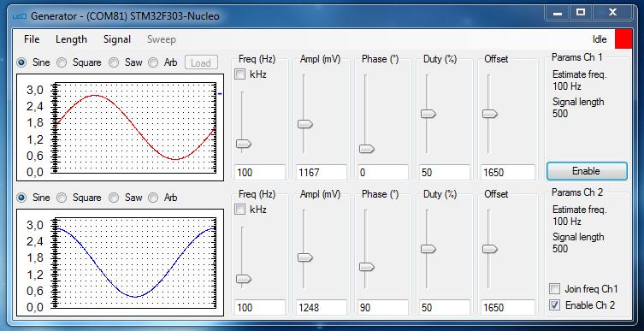Tick the Join freq Ch1 checkbox
Screen dimensions: 644x331
coord(554,289)
